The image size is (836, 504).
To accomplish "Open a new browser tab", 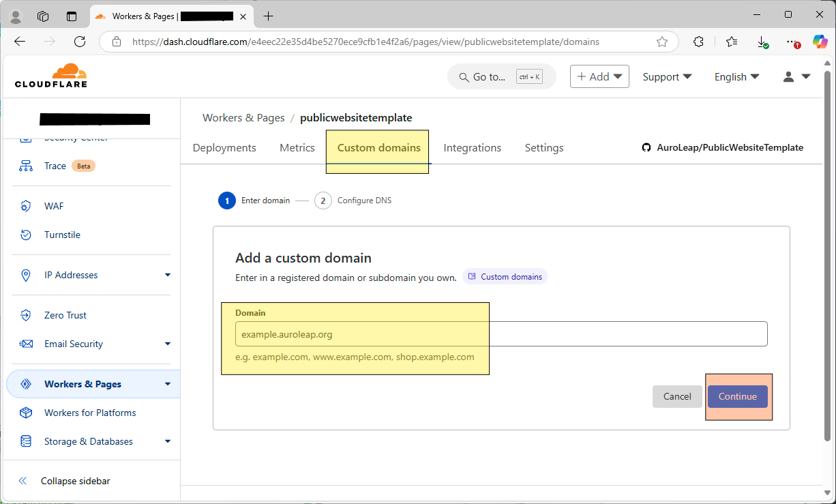I will [x=269, y=16].
